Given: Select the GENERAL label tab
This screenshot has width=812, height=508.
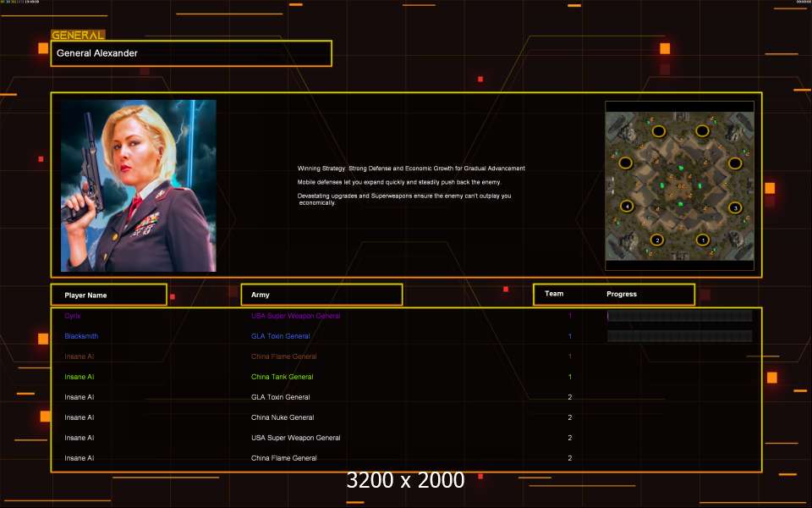Looking at the screenshot, I should [78, 36].
